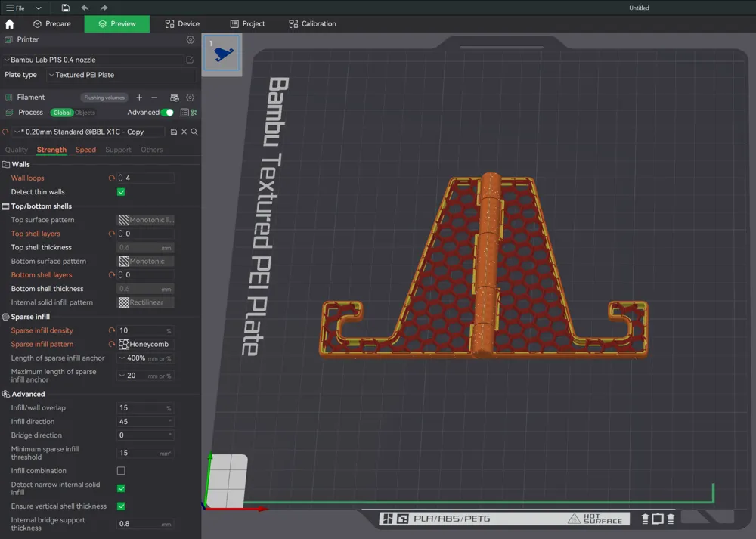Toggle Detect narrow internal solid infill checkbox
The width and height of the screenshot is (756, 539).
coord(121,488)
